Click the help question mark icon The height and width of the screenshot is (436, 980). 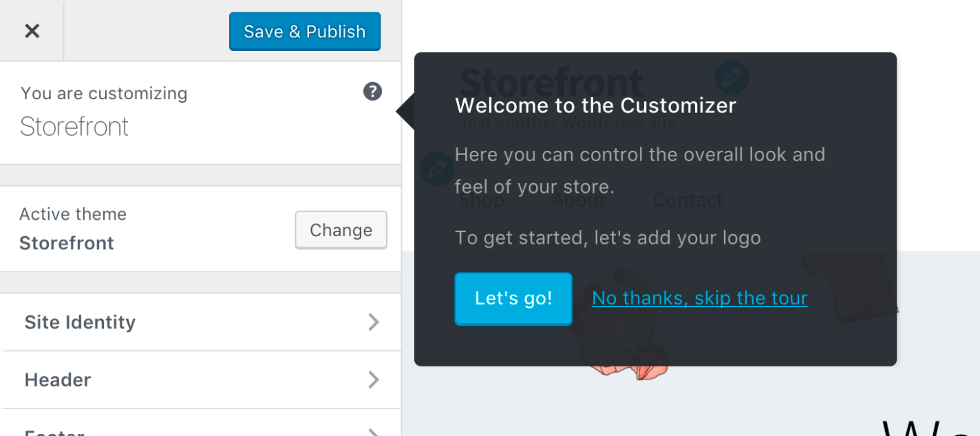pyautogui.click(x=372, y=92)
